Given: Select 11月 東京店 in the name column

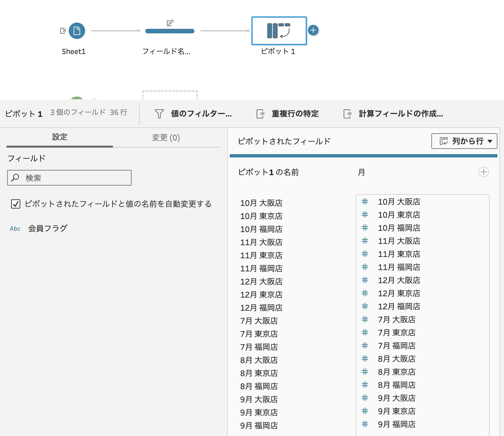Looking at the screenshot, I should [x=261, y=255].
